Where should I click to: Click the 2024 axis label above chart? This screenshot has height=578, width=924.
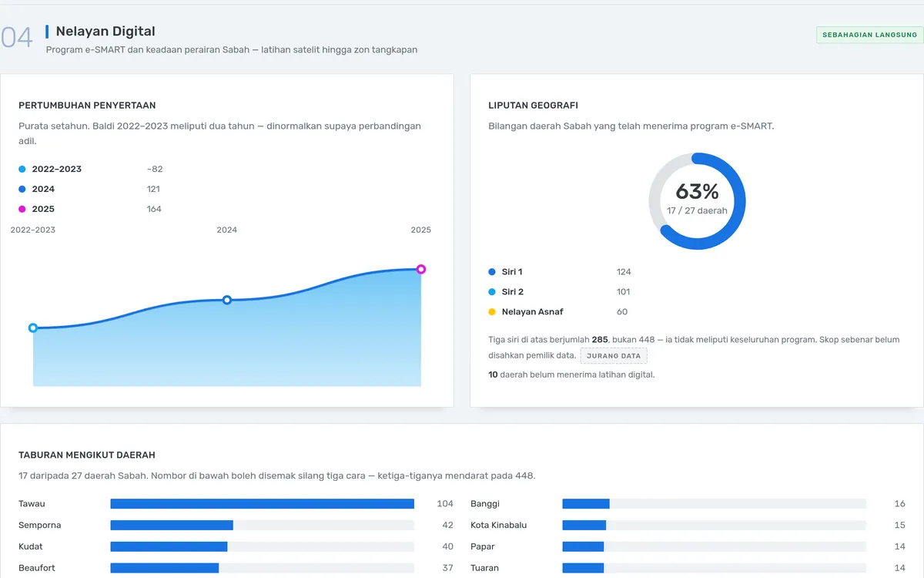(227, 230)
